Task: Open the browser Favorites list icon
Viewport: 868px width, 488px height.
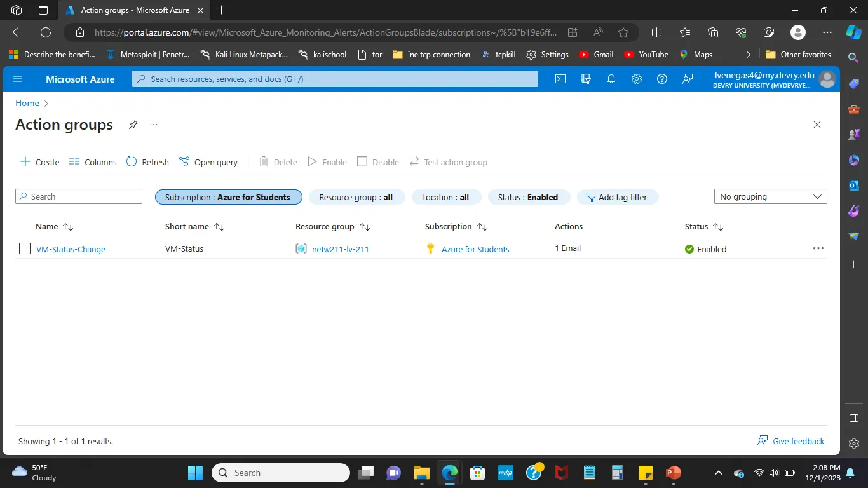Action: click(685, 32)
